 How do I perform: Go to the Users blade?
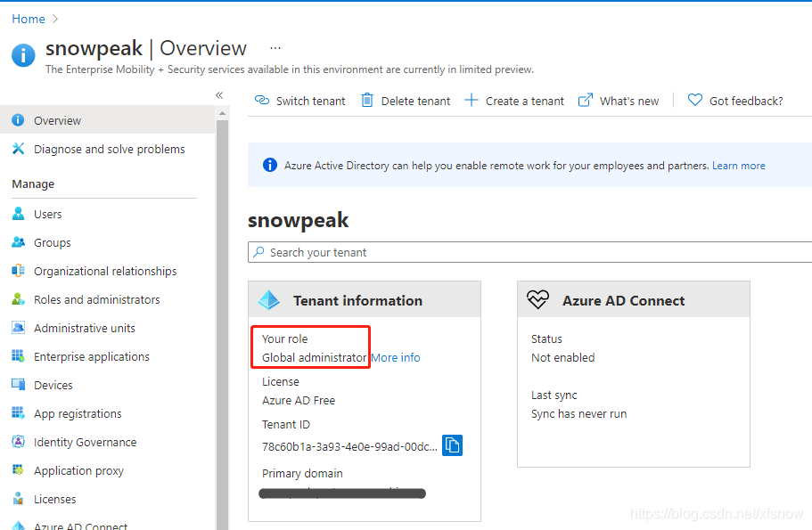coord(107,214)
